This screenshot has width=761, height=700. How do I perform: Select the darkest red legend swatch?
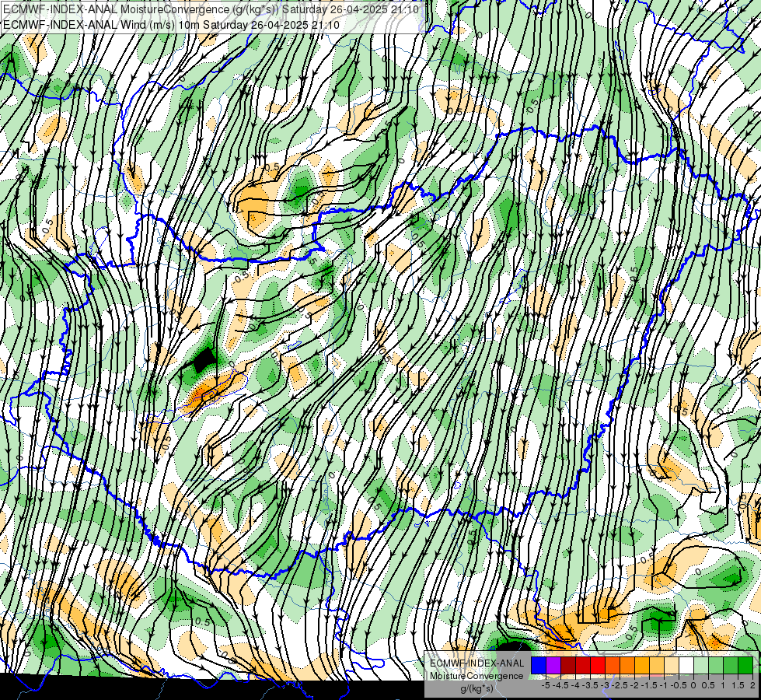point(568,665)
